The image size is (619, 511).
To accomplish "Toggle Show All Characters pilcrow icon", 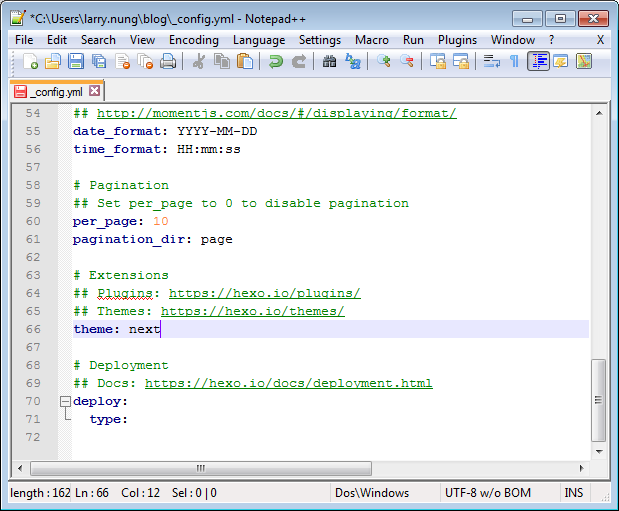I will pos(514,62).
